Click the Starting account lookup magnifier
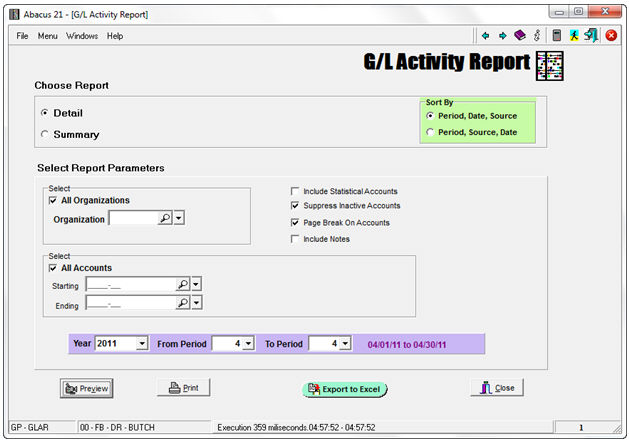 (x=182, y=285)
